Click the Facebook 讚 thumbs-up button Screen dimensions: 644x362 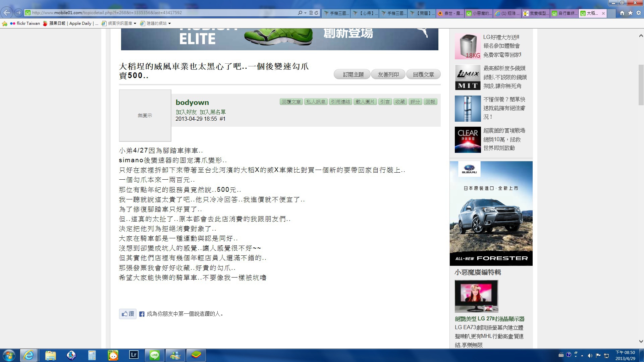pyautogui.click(x=128, y=314)
